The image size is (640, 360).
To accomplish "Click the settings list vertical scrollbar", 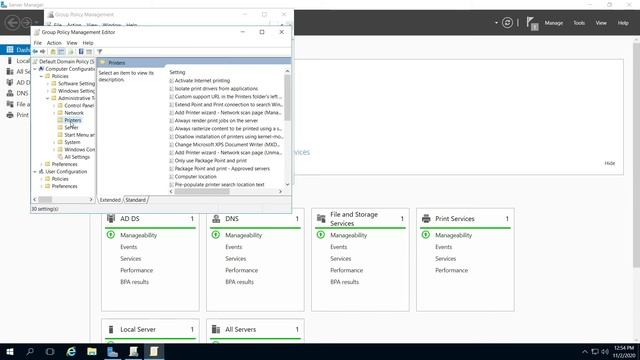I will pyautogui.click(x=287, y=128).
